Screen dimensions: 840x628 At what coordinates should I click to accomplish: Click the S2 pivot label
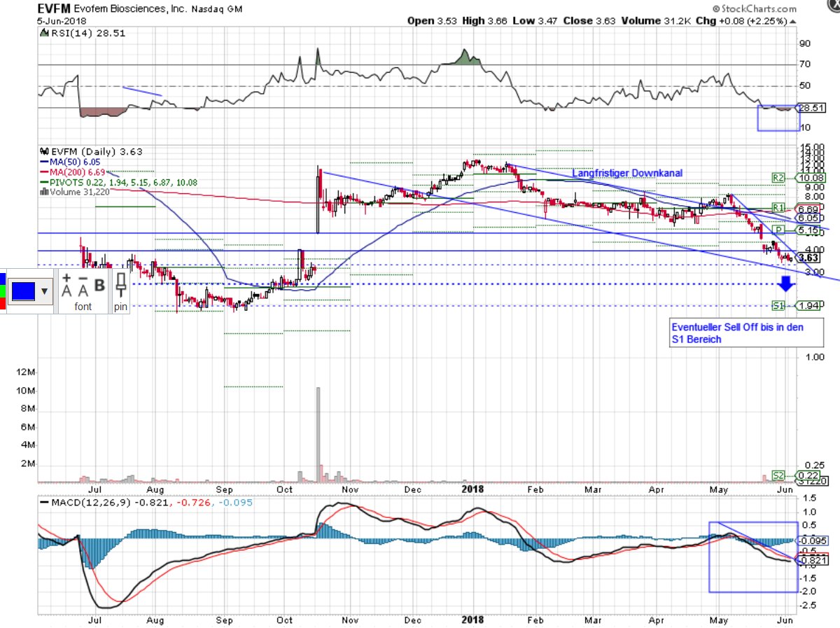(x=778, y=475)
